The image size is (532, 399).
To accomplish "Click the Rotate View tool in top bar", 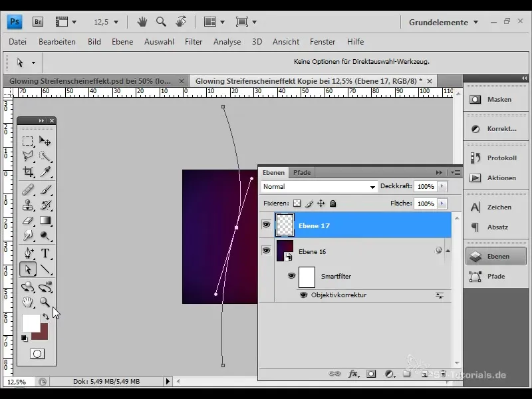I will [181, 22].
